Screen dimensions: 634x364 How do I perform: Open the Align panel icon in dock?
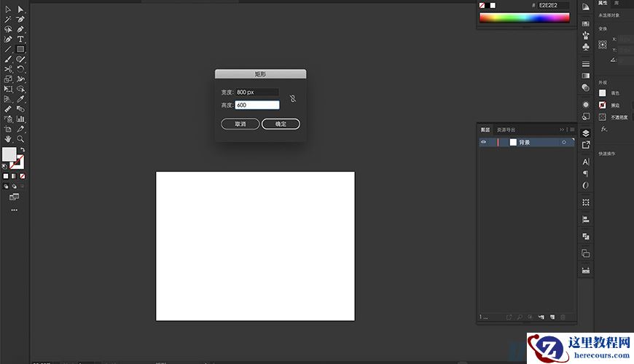[586, 219]
